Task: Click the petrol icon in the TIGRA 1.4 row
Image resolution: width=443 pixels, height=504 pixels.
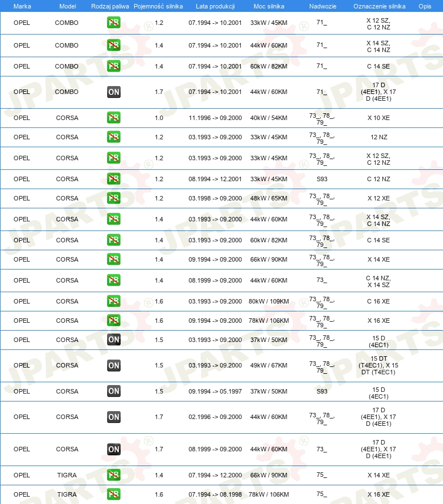Action: [x=113, y=475]
